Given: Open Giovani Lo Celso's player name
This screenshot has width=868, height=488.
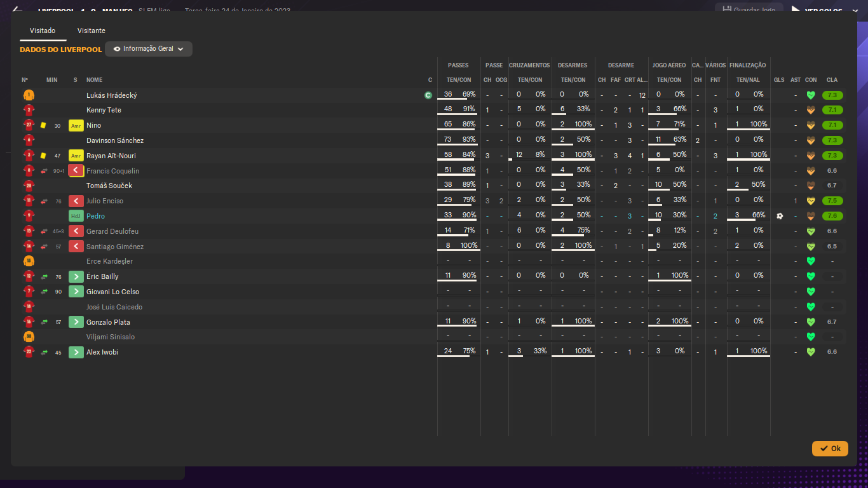Looking at the screenshot, I should pos(112,292).
